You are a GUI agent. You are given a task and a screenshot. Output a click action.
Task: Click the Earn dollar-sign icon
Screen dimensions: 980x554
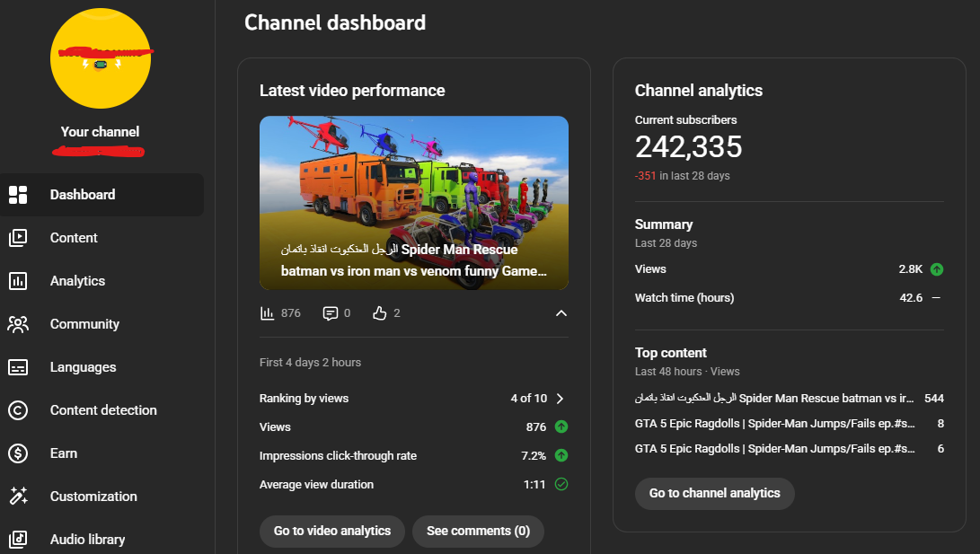coord(18,453)
